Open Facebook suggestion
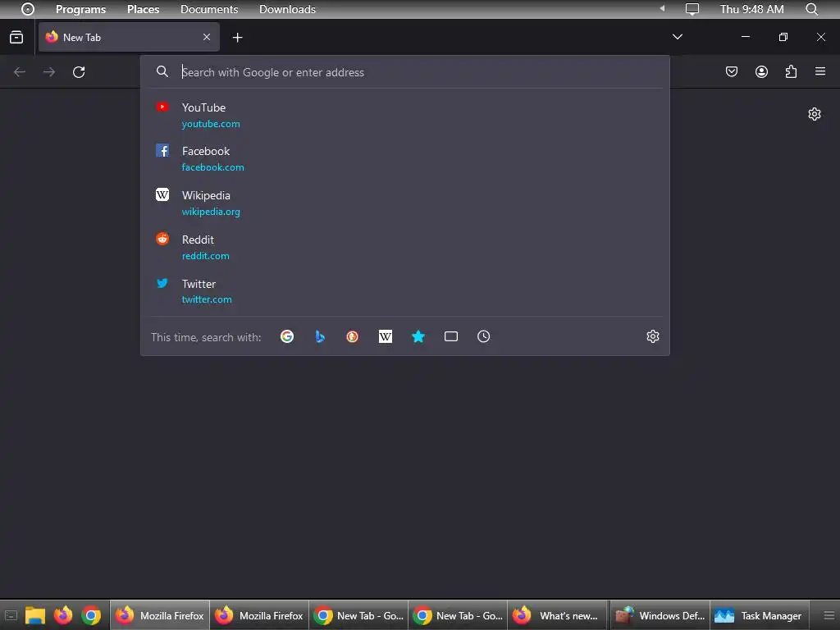The height and width of the screenshot is (630, 840). coord(405,159)
